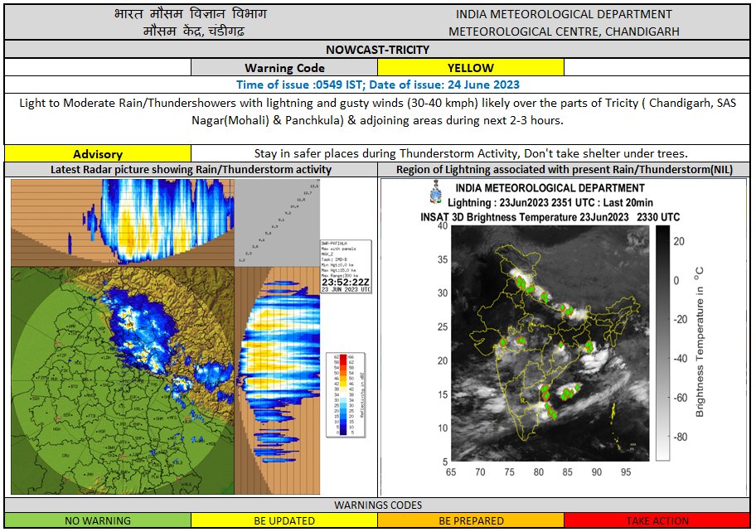Click the Time of issue 0549 IST line
Viewport: 756px width, 532px height.
[x=377, y=85]
